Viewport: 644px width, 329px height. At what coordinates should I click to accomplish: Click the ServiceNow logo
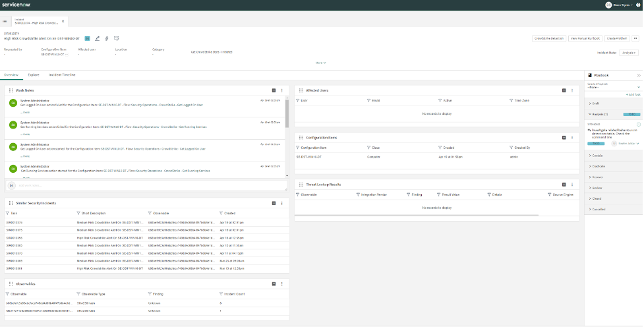[x=16, y=5]
